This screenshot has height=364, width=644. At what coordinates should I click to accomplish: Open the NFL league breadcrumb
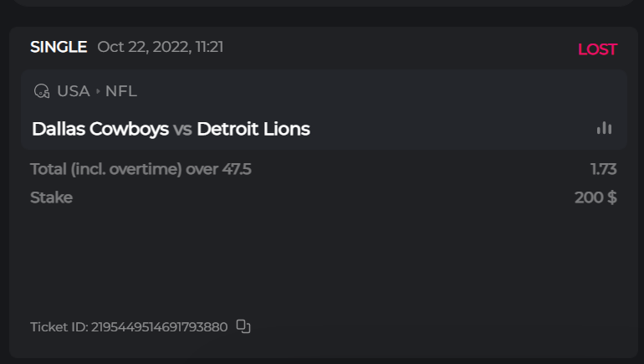[121, 91]
